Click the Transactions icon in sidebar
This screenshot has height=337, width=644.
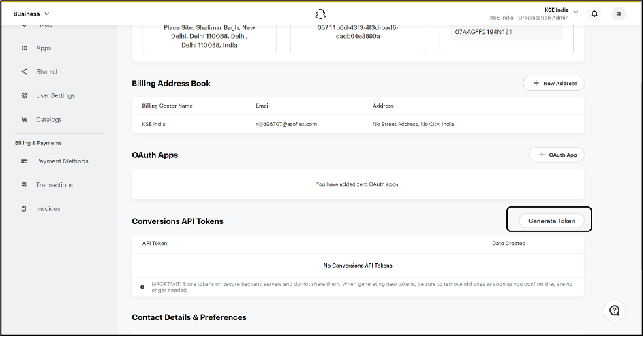tap(25, 185)
